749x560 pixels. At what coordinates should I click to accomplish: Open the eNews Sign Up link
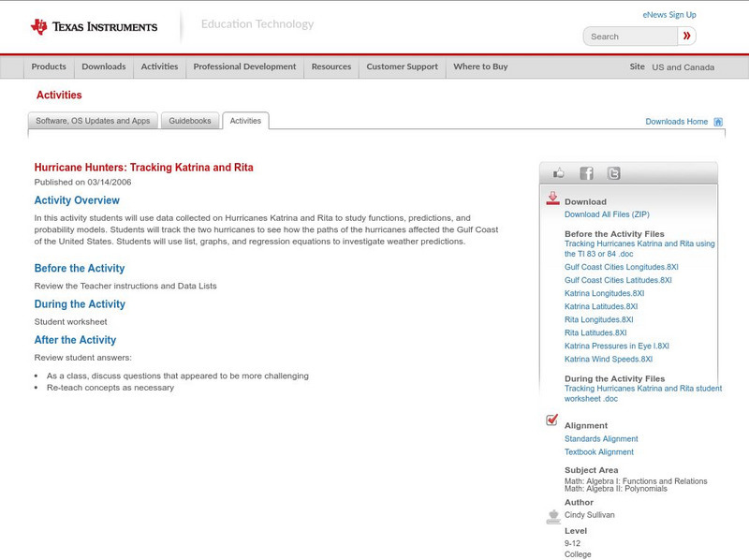(669, 15)
